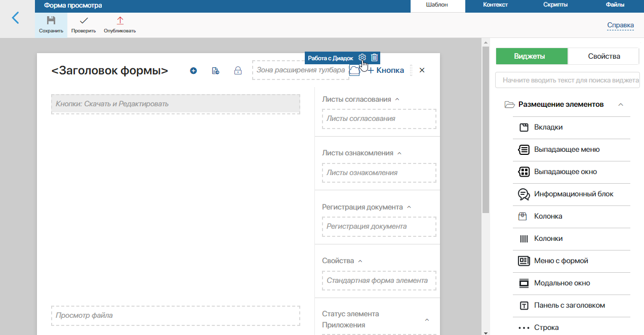Run Проверить check on the form
This screenshot has width=644, height=335.
[x=84, y=25]
